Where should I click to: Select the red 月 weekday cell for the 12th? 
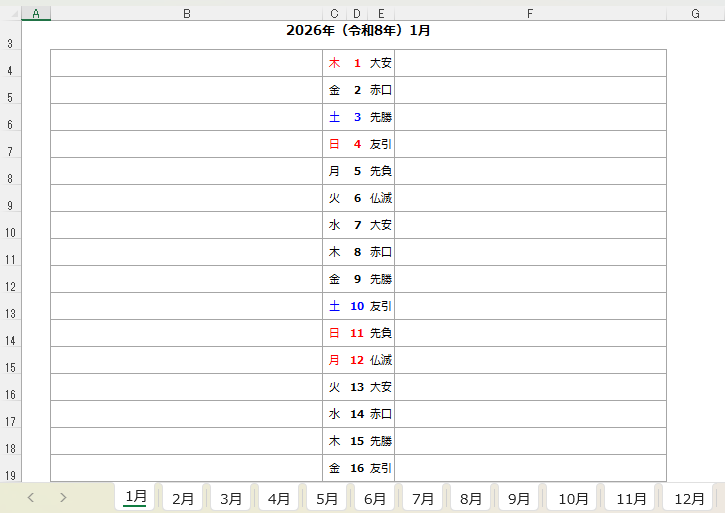click(334, 360)
